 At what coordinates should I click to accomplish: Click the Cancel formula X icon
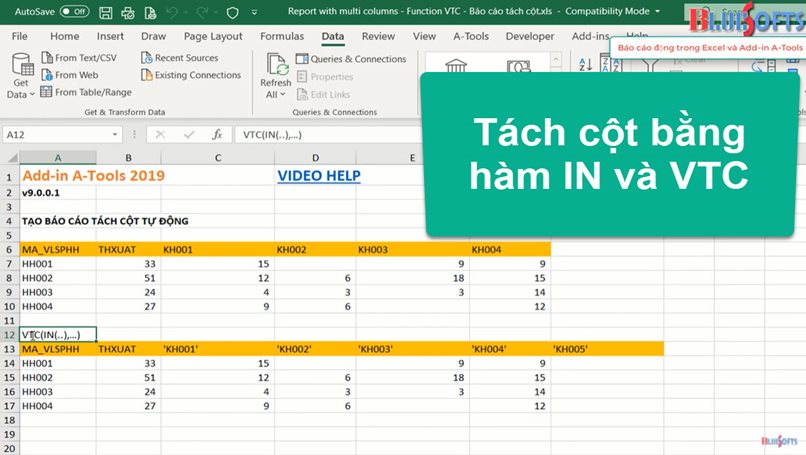coord(160,135)
